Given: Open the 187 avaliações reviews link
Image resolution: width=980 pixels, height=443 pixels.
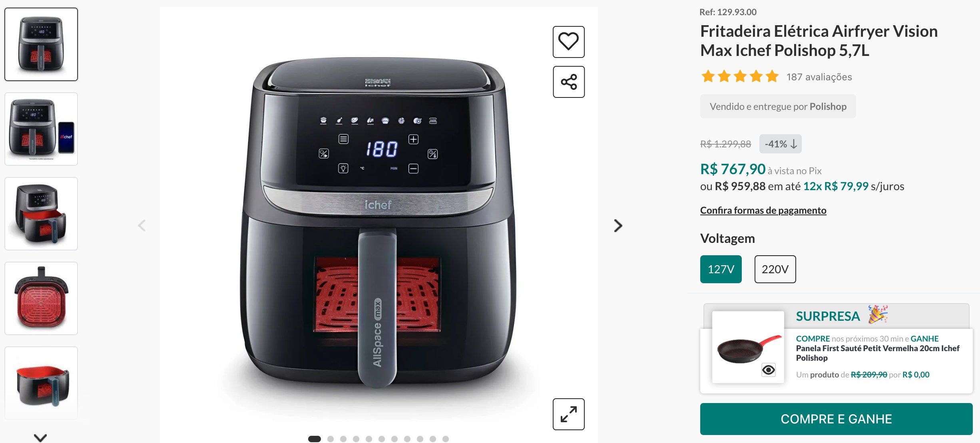Looking at the screenshot, I should click(x=819, y=77).
